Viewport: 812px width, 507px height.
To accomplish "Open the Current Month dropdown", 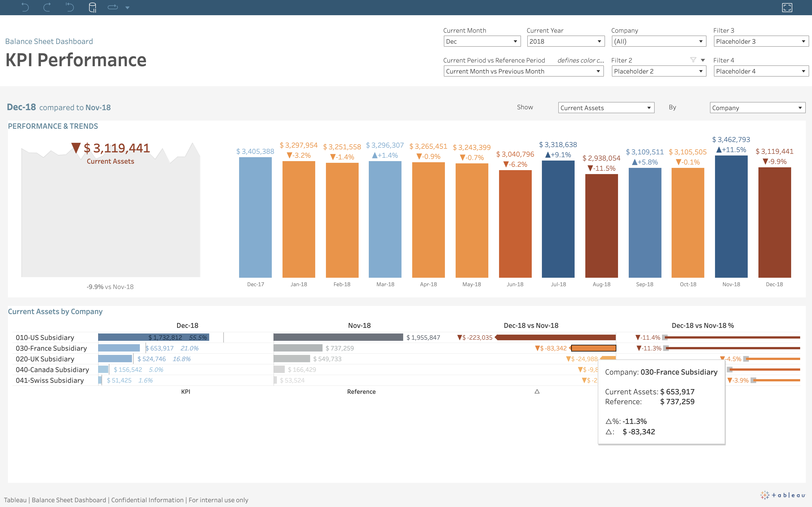I will tap(482, 42).
